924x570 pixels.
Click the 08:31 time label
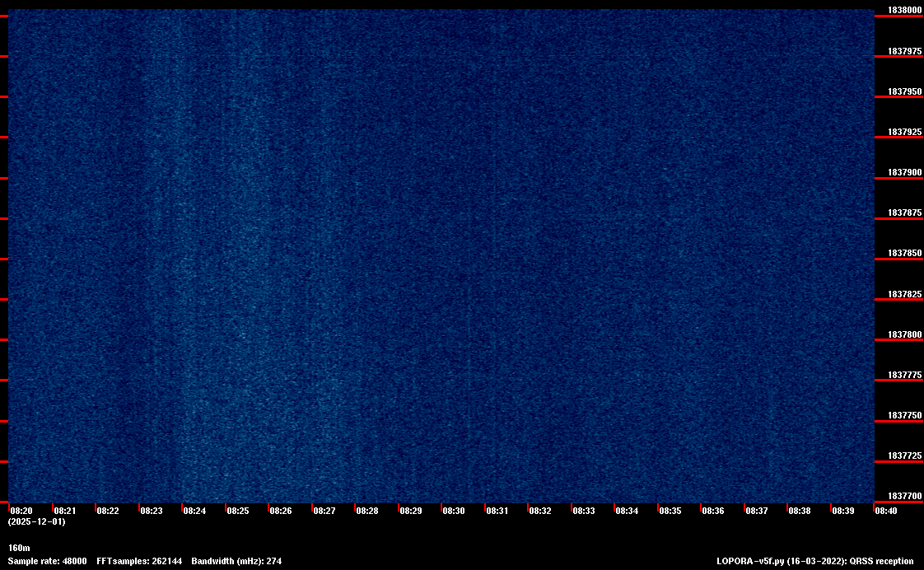497,511
